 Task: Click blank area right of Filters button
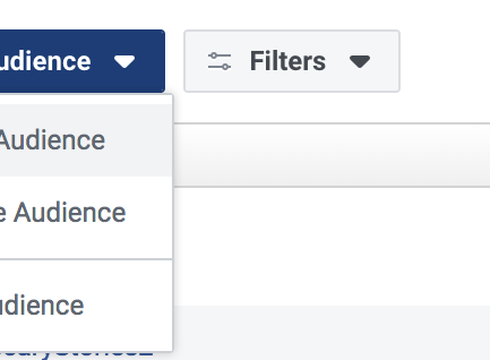coord(445,61)
